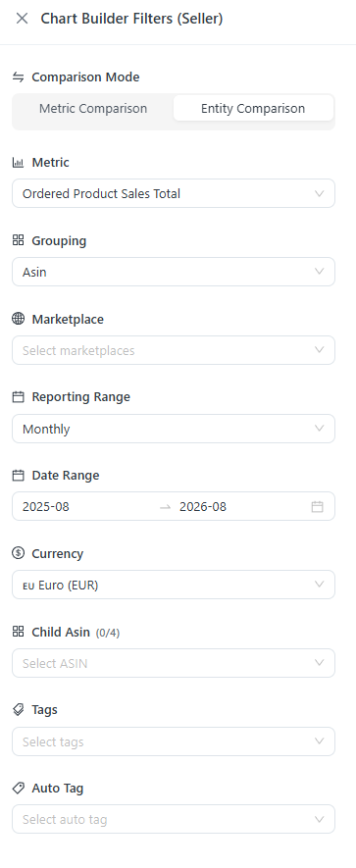Click the Tags label icon

(19, 710)
